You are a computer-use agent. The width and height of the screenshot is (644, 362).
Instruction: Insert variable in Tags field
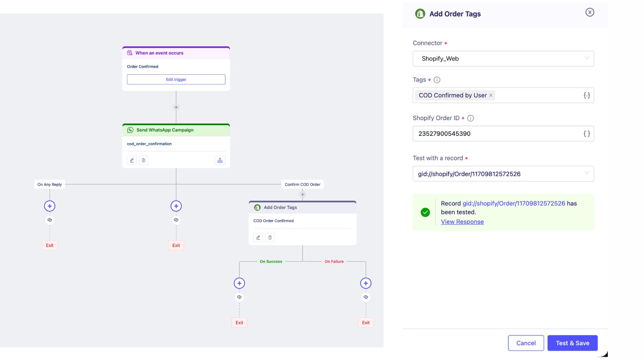pos(587,95)
